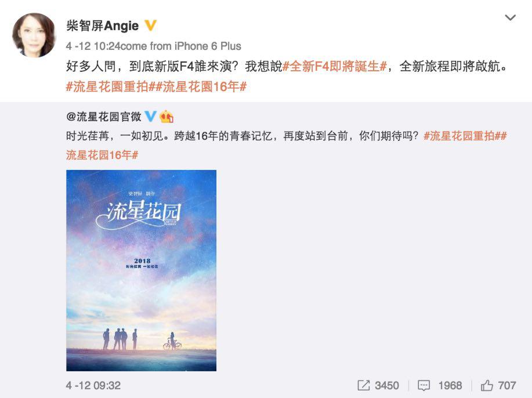Click the profile avatar photo

(x=34, y=35)
